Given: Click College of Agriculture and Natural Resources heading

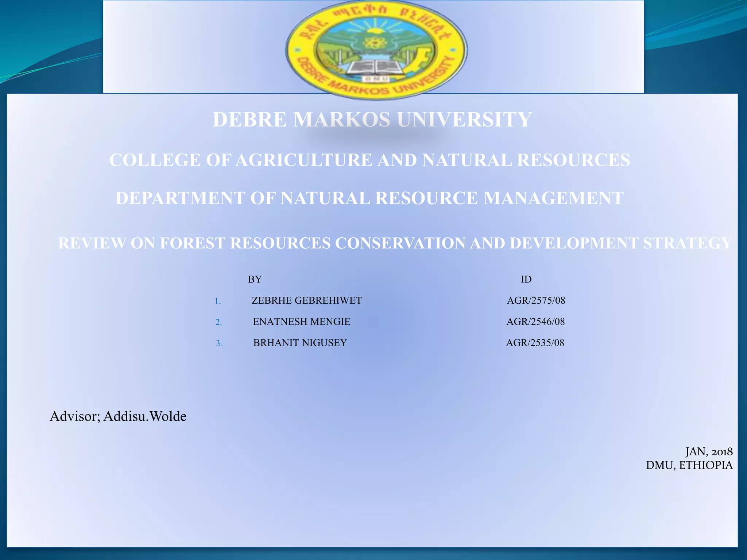Looking at the screenshot, I should point(369,160).
